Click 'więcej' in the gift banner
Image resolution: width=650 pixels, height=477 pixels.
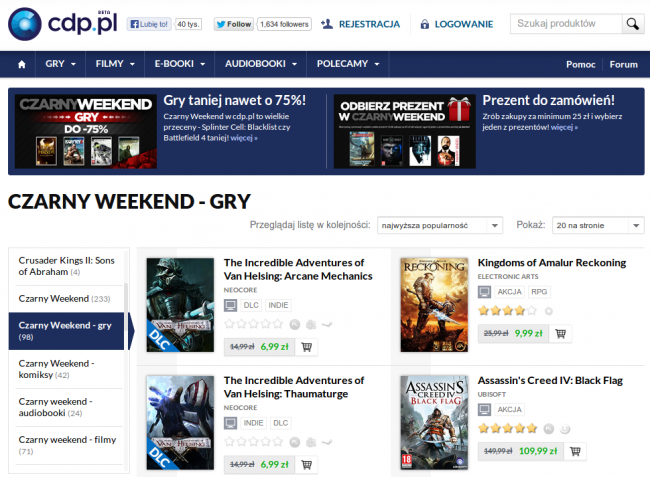pyautogui.click(x=564, y=127)
